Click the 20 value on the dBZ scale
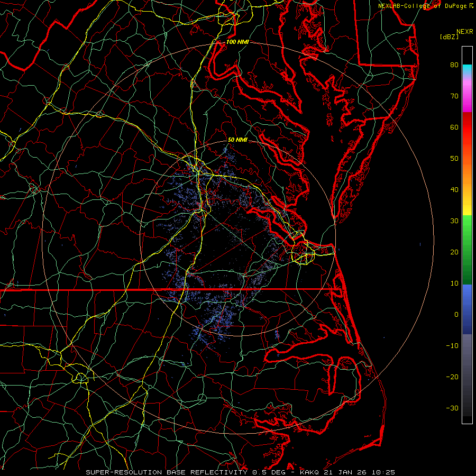This screenshot has height=476, width=476. point(454,252)
